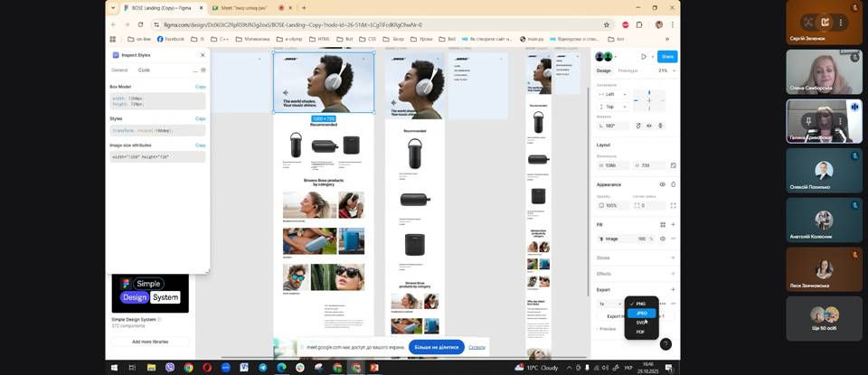Edit the corner radius field
Image resolution: width=868 pixels, height=375 pixels.
(x=649, y=205)
